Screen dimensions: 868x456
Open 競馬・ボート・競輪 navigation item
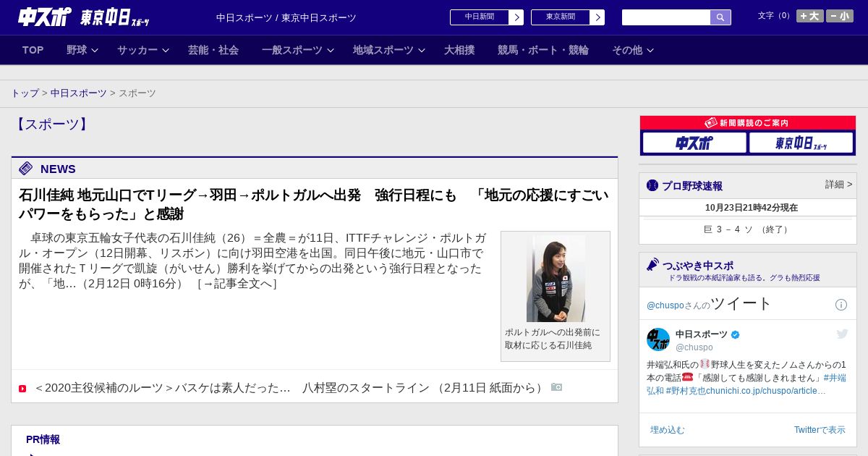[x=543, y=50]
